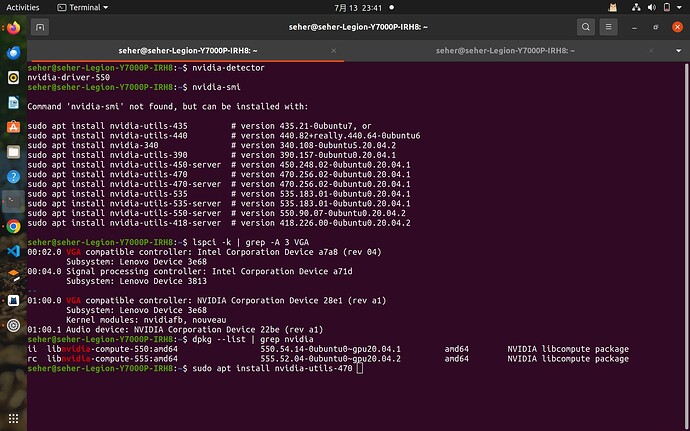Close the first terminal tab

pyautogui.click(x=334, y=51)
